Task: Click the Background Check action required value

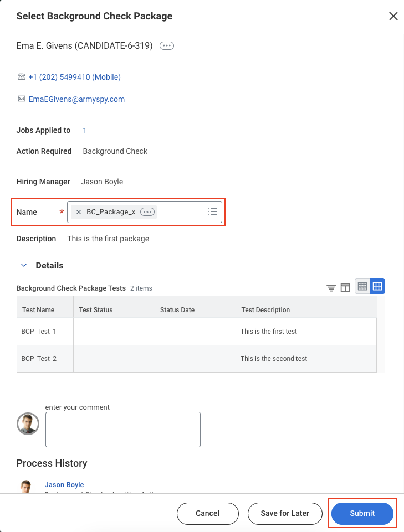Action: pyautogui.click(x=115, y=151)
